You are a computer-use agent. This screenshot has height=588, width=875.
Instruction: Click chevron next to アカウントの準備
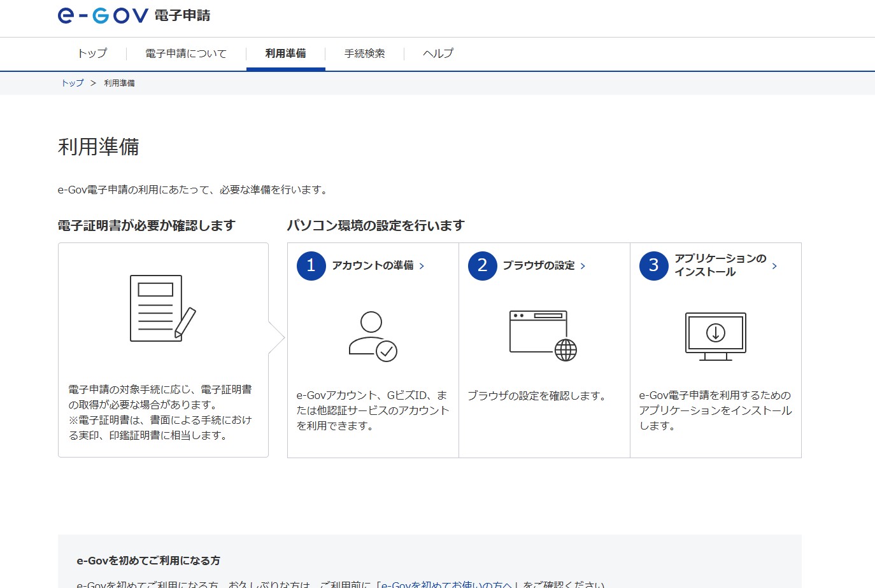pos(422,266)
